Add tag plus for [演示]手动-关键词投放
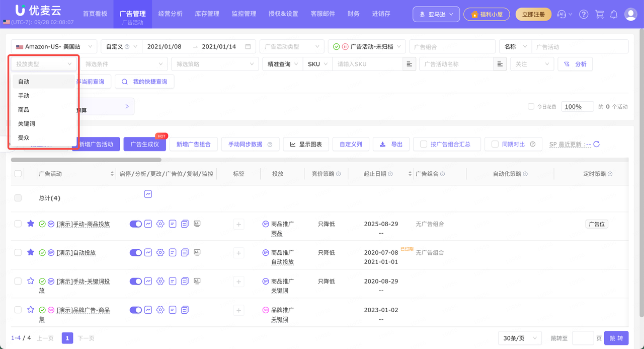This screenshot has width=644, height=349. [x=238, y=282]
